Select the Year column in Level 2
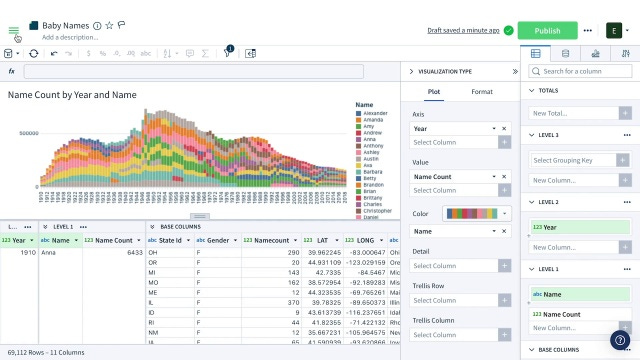The height and width of the screenshot is (360, 640). tap(580, 227)
